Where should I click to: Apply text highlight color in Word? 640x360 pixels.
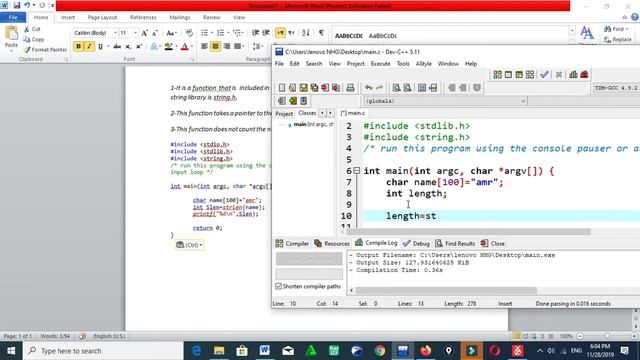(x=168, y=47)
